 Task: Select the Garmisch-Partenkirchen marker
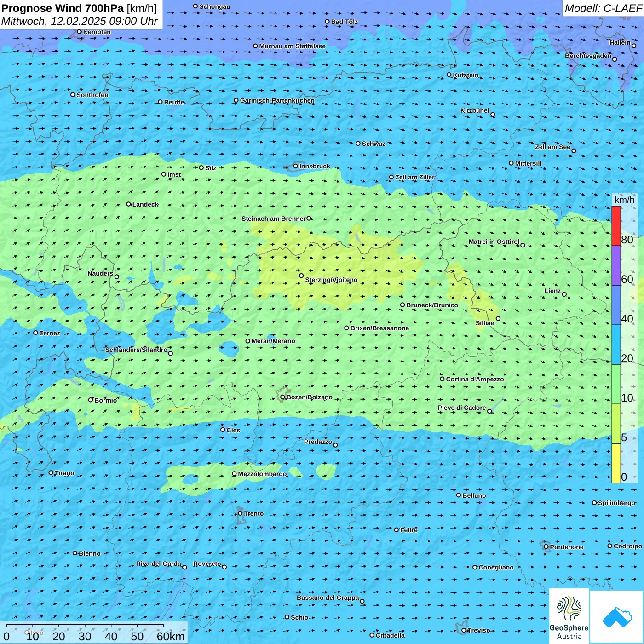pyautogui.click(x=236, y=100)
